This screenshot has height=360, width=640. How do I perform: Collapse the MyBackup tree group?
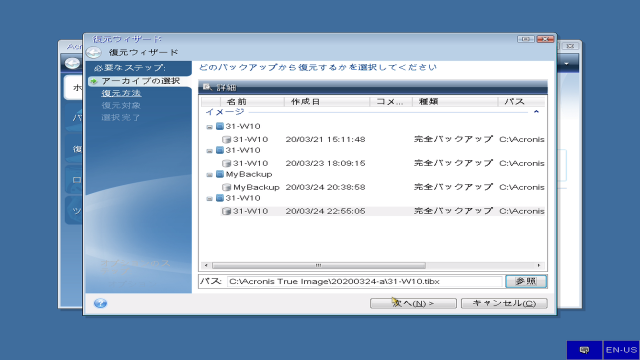tap(209, 175)
